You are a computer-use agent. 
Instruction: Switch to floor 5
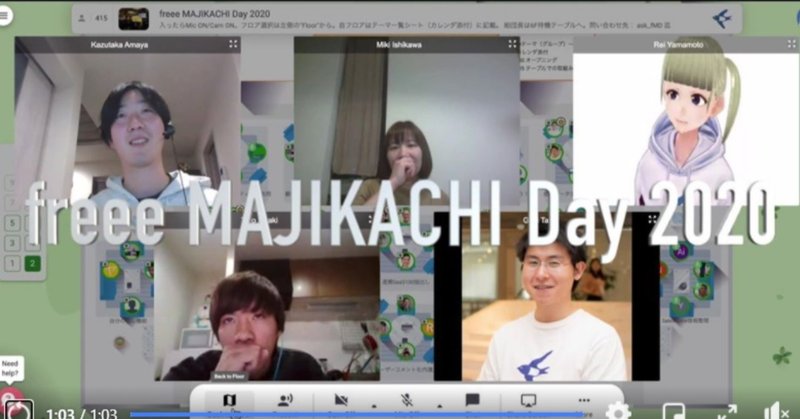click(12, 223)
